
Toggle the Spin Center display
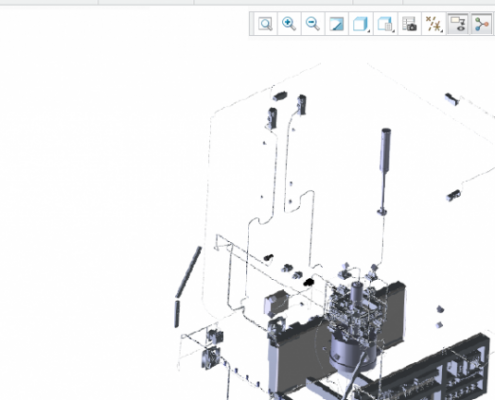coord(481,24)
